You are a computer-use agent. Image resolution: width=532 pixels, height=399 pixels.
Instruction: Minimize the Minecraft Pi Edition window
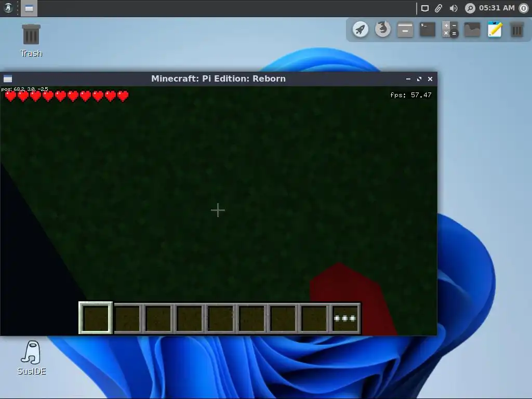(x=408, y=79)
